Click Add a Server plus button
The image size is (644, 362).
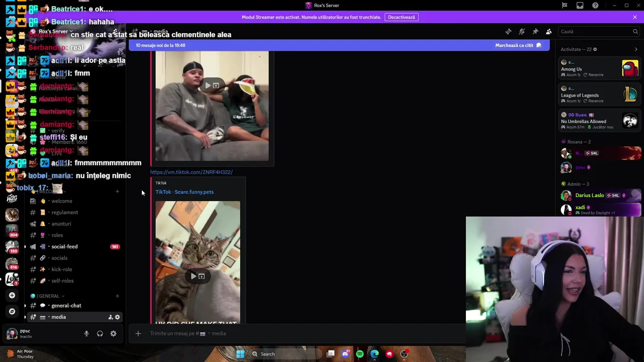coord(12,296)
